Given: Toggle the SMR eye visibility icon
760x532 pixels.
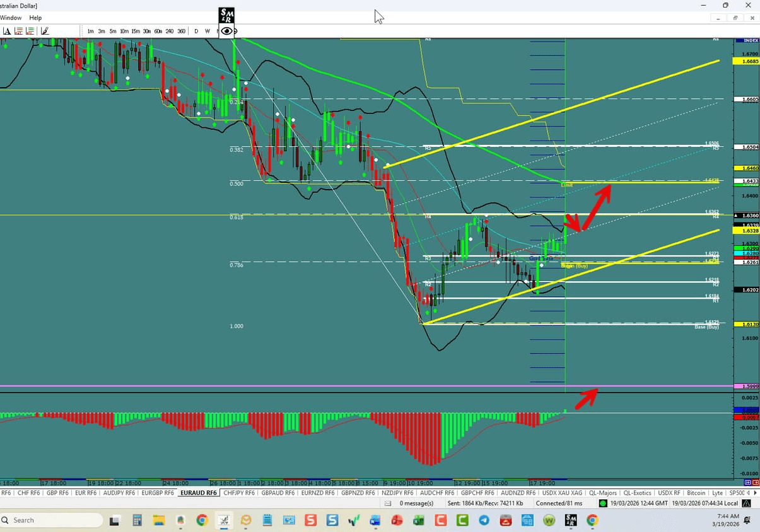Looking at the screenshot, I should tap(225, 30).
